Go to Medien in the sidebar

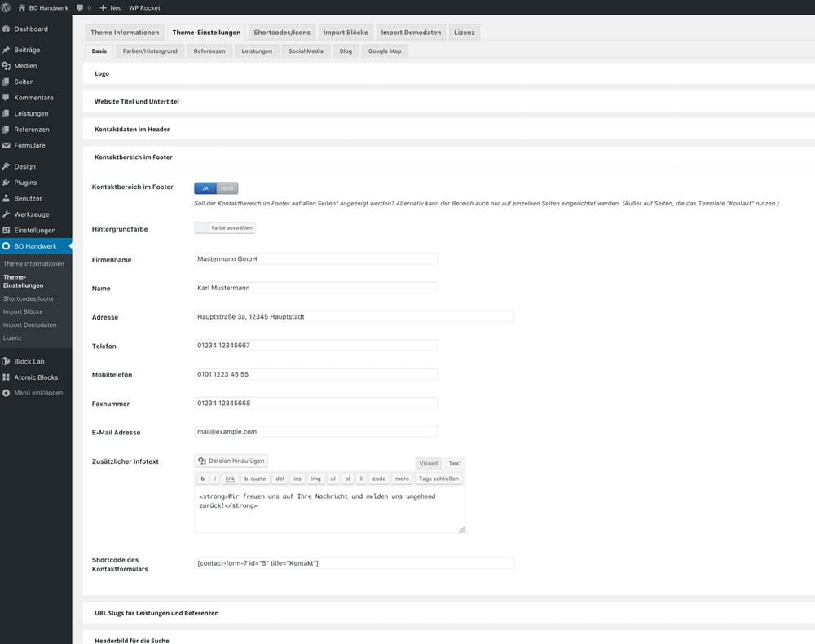click(25, 66)
